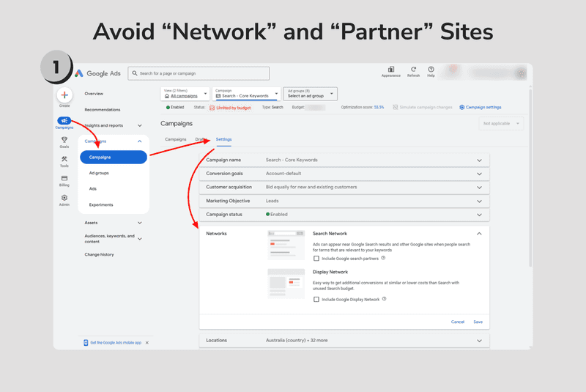
Task: Expand the Campaign name row
Action: 344,160
